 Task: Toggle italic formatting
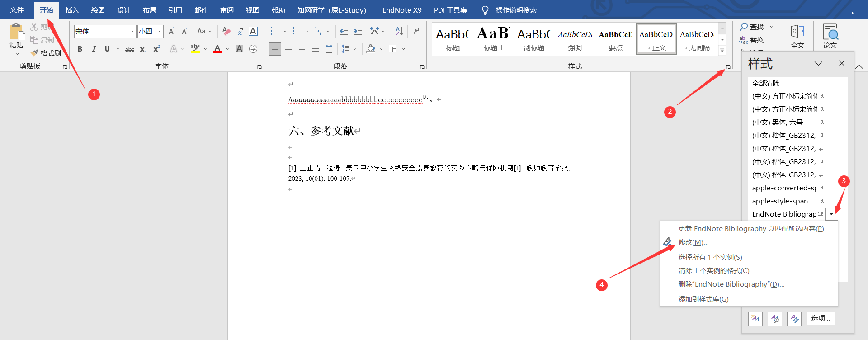94,49
